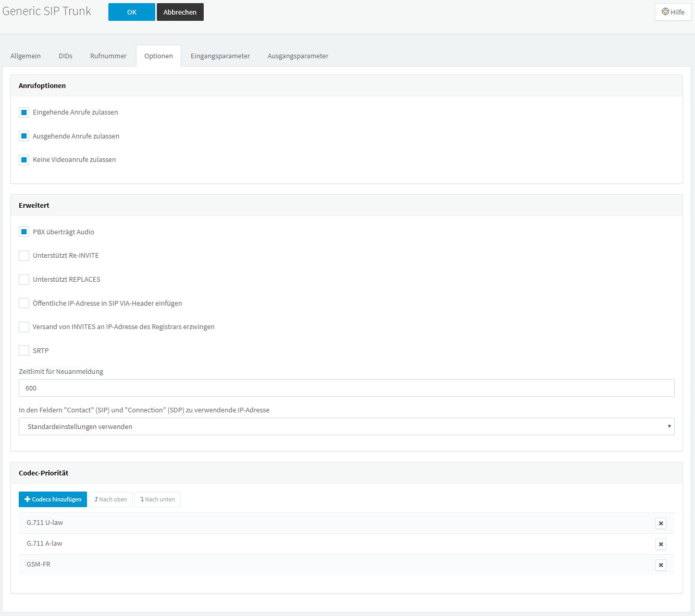Click Codecs hinzufügen button
The image size is (695, 616).
coord(53,499)
